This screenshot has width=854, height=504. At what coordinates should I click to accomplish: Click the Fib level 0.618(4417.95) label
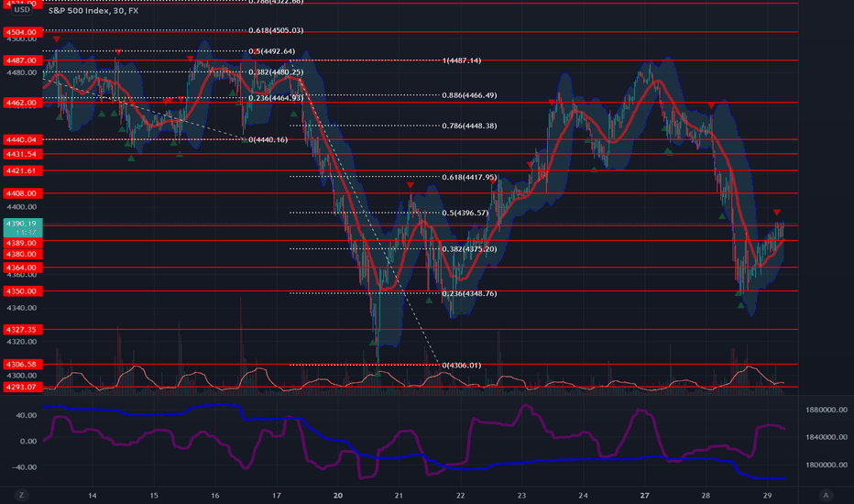(469, 177)
